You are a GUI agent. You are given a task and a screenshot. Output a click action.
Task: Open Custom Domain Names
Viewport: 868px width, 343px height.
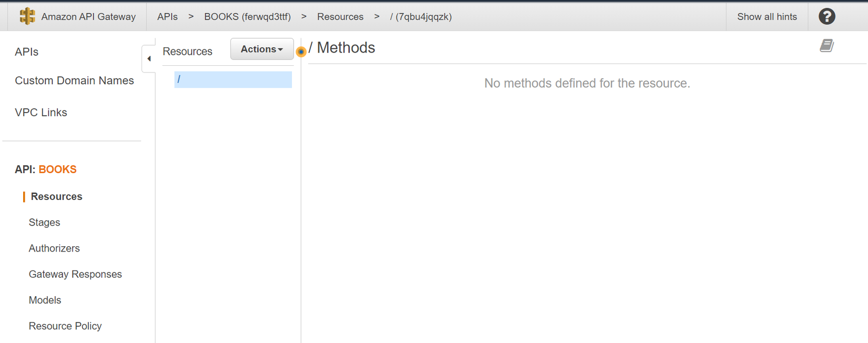pos(74,80)
